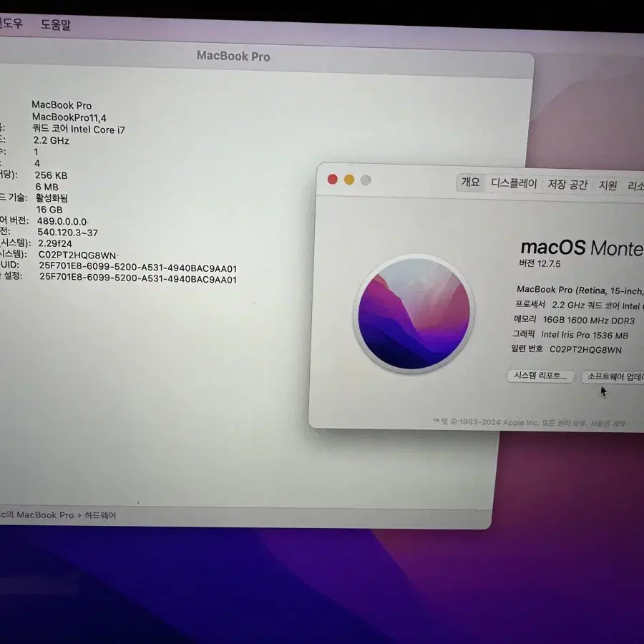Image resolution: width=644 pixels, height=644 pixels.
Task: Switch to the 개요 tab
Action: 470,182
